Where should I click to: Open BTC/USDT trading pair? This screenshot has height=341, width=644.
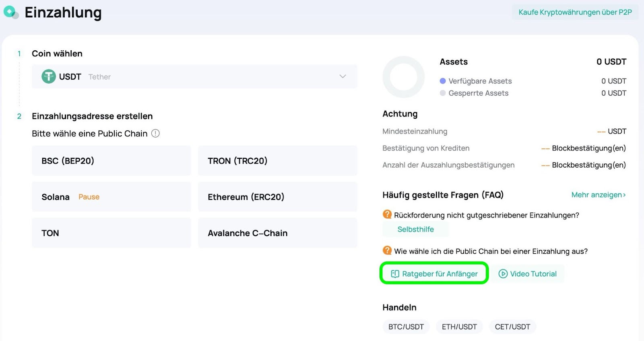click(406, 327)
